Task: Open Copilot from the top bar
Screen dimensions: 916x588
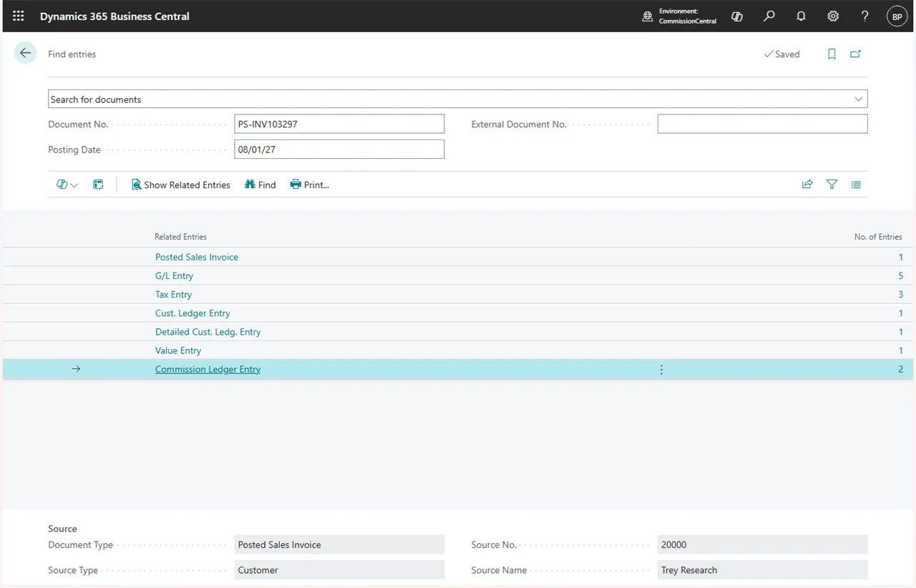Action: click(x=737, y=16)
